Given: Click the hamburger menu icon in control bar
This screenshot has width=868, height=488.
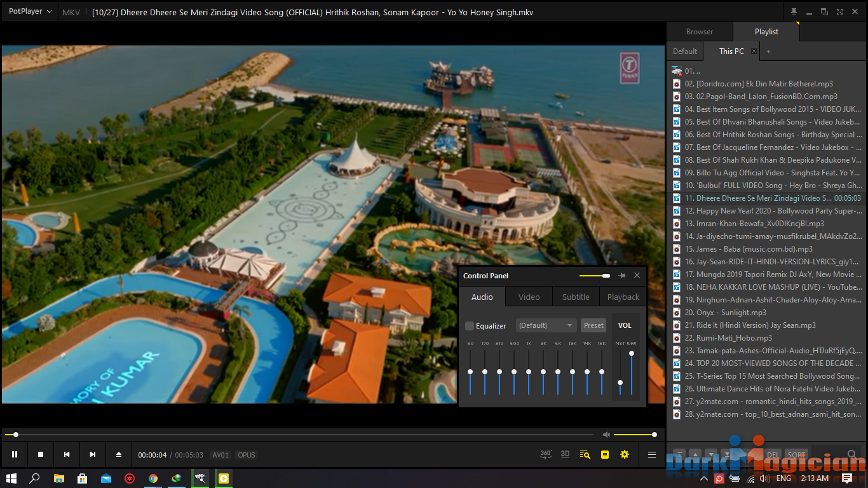Looking at the screenshot, I should pos(652,454).
